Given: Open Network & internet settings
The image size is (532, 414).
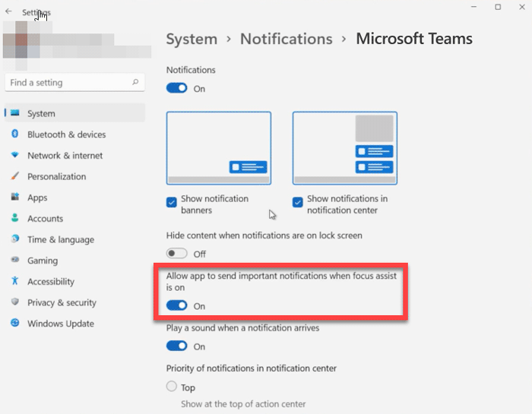Looking at the screenshot, I should point(74,155).
